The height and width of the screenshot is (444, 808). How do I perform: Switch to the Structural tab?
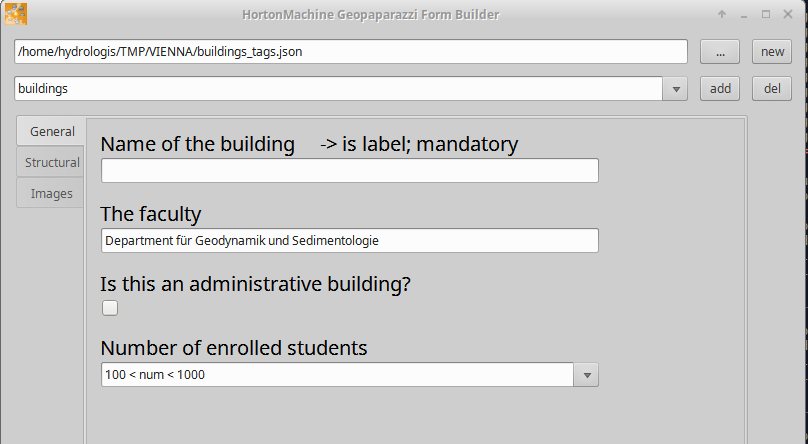[52, 162]
